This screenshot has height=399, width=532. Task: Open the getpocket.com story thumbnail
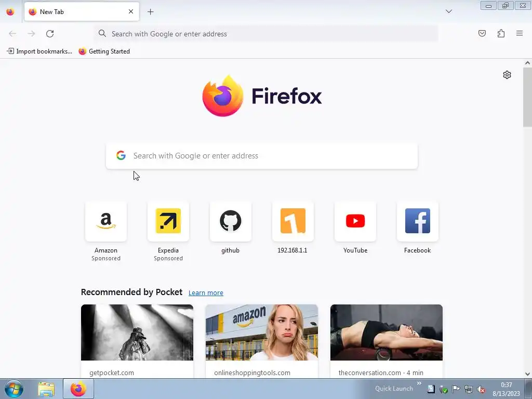point(137,332)
